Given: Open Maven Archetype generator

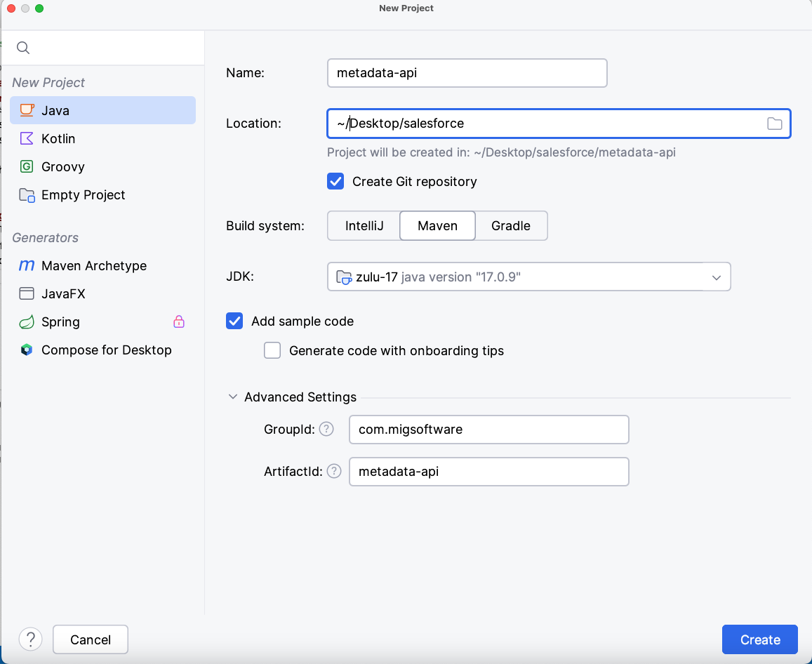Looking at the screenshot, I should coord(102,266).
